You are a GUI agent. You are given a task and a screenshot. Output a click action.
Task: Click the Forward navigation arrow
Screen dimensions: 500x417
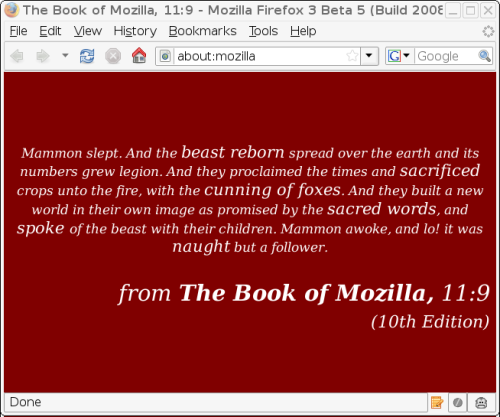43,56
